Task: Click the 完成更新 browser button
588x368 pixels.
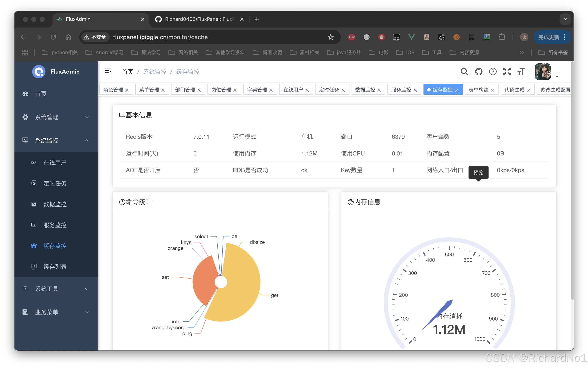Action: pyautogui.click(x=549, y=37)
